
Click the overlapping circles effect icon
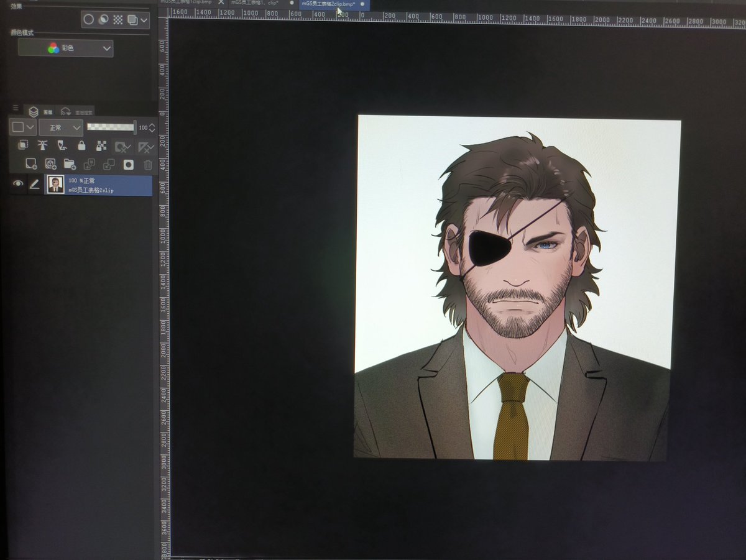click(x=104, y=19)
